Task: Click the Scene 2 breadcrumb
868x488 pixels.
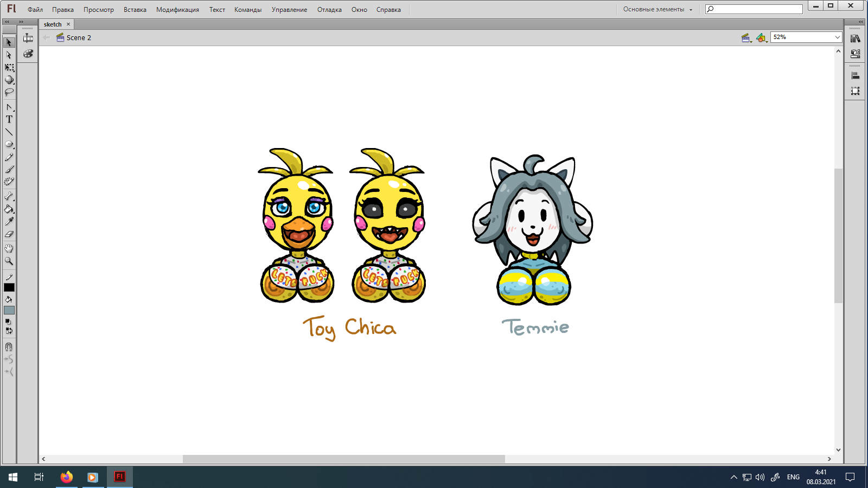Action: pyautogui.click(x=74, y=37)
